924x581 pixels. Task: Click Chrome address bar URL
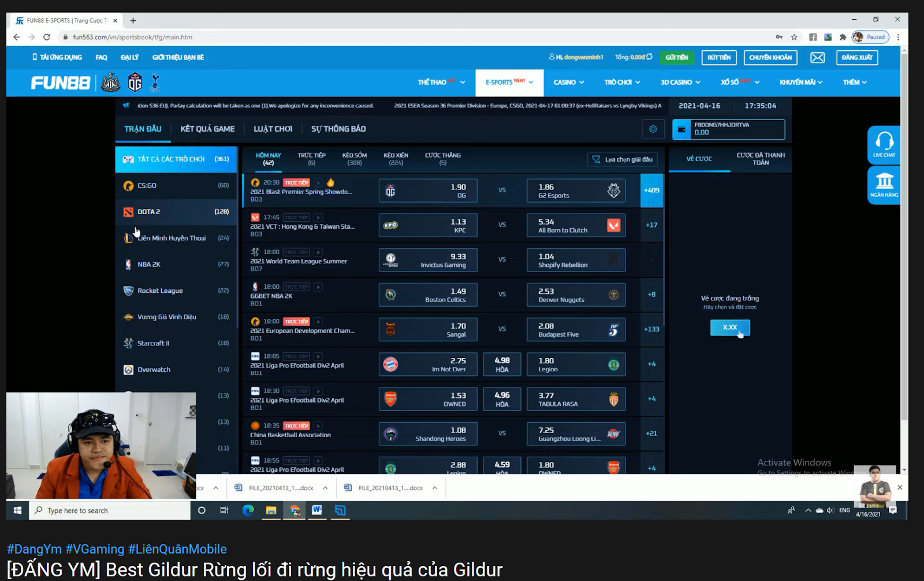(x=132, y=37)
